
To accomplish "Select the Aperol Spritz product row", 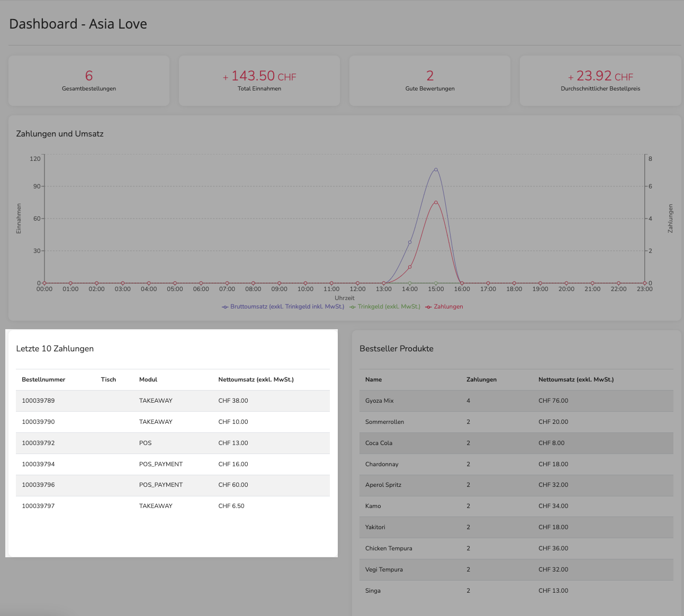I will 516,485.
